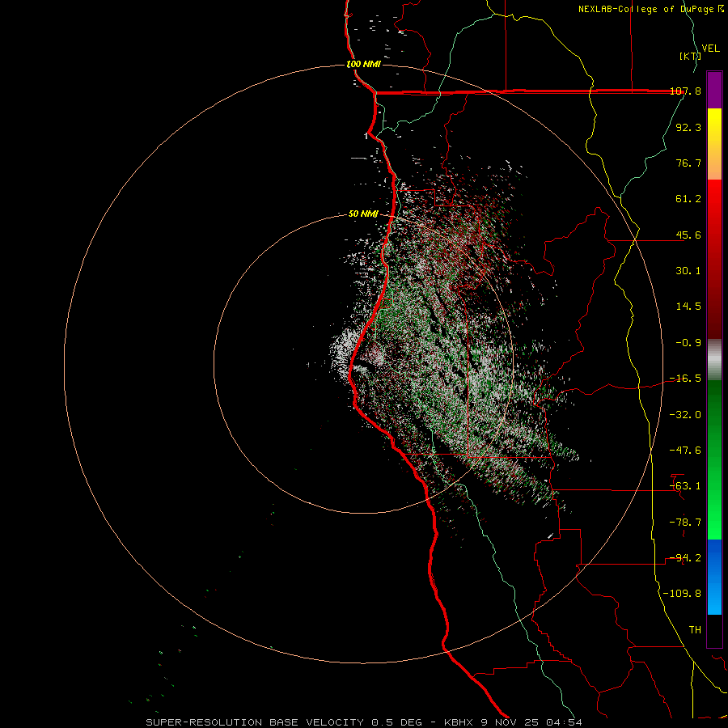Click the 45.6 legend value

pos(688,235)
